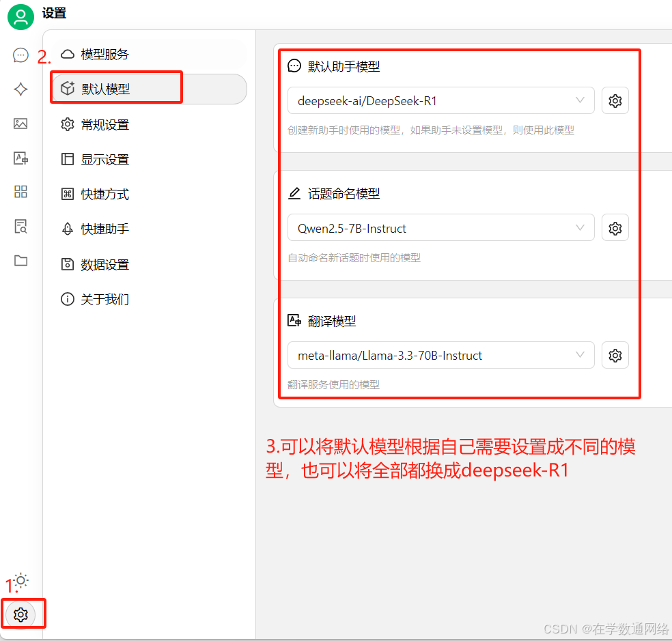Click the 话题命名模型 pencil icon
Image resolution: width=672 pixels, height=641 pixels.
pos(294,193)
